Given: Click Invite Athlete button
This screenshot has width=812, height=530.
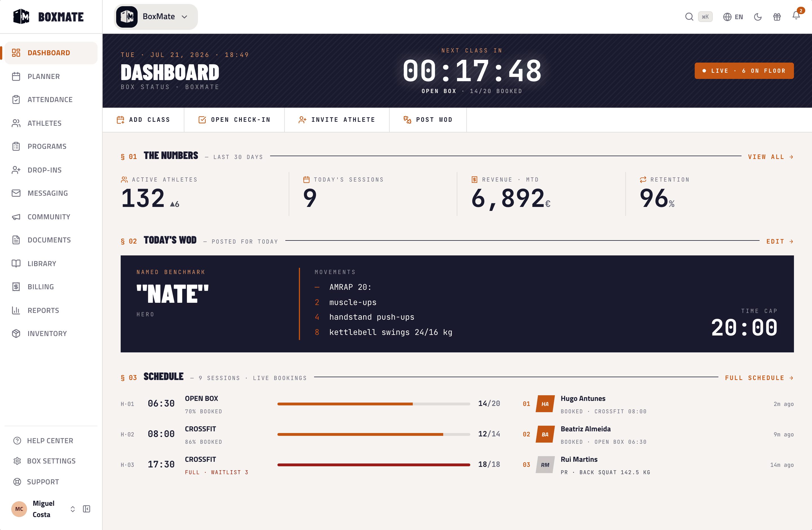Looking at the screenshot, I should pyautogui.click(x=337, y=120).
